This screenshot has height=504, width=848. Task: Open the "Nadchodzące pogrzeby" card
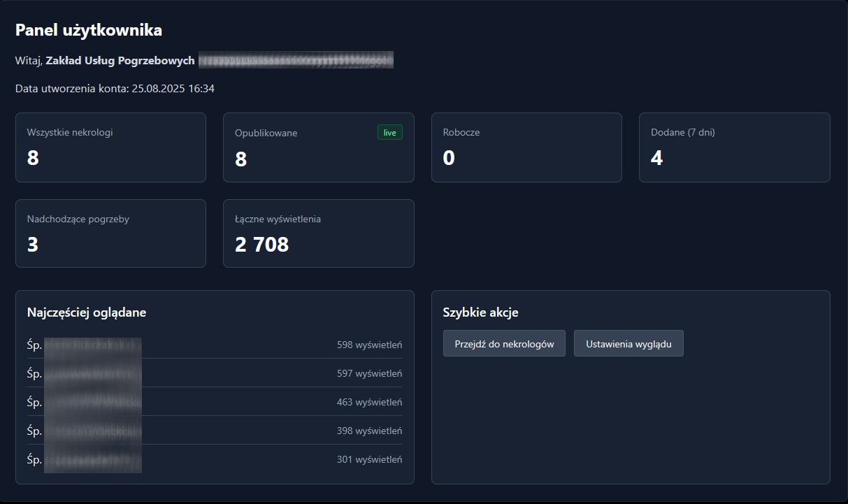point(110,233)
